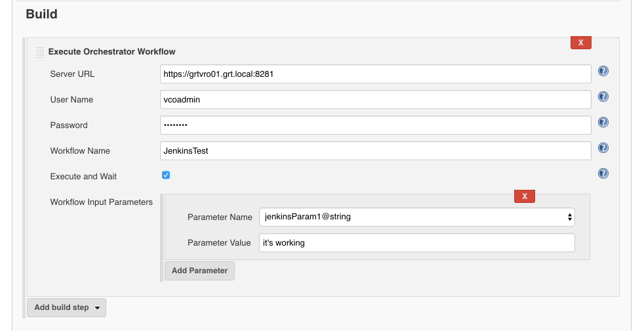
Task: Open help for Server URL field
Action: (603, 71)
